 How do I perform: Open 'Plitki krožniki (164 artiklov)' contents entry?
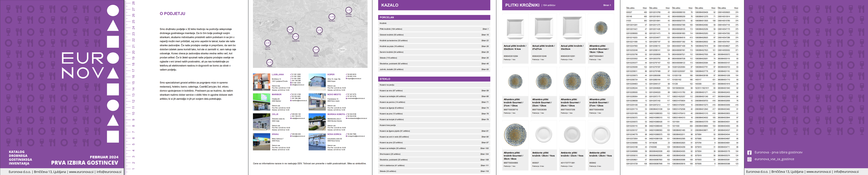(434, 29)
